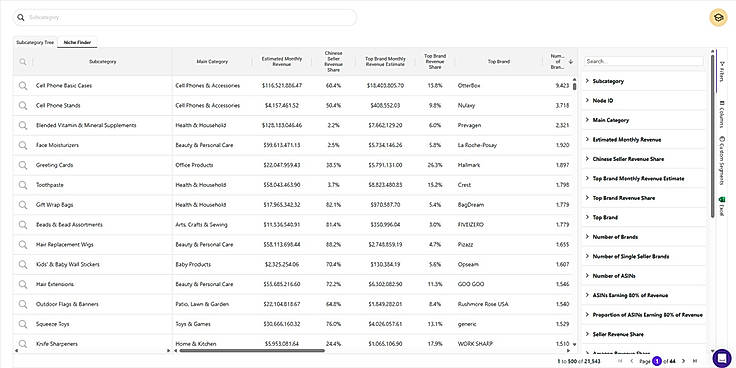
Task: Click the $58,043,463.90 Toothpaste revenue cell
Action: 282,185
